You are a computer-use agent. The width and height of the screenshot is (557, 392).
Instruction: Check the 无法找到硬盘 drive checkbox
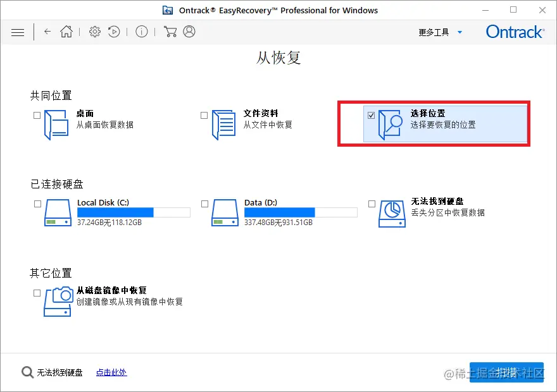pyautogui.click(x=372, y=204)
